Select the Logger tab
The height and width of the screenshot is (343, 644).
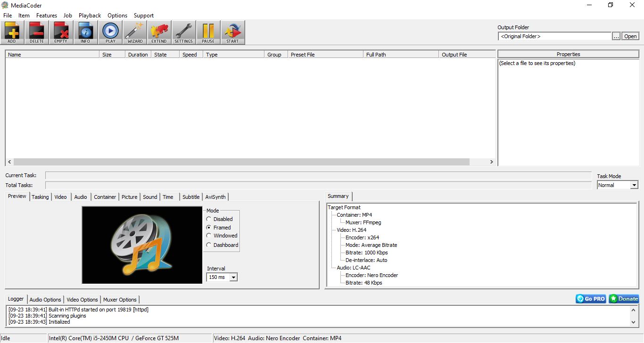tap(16, 299)
